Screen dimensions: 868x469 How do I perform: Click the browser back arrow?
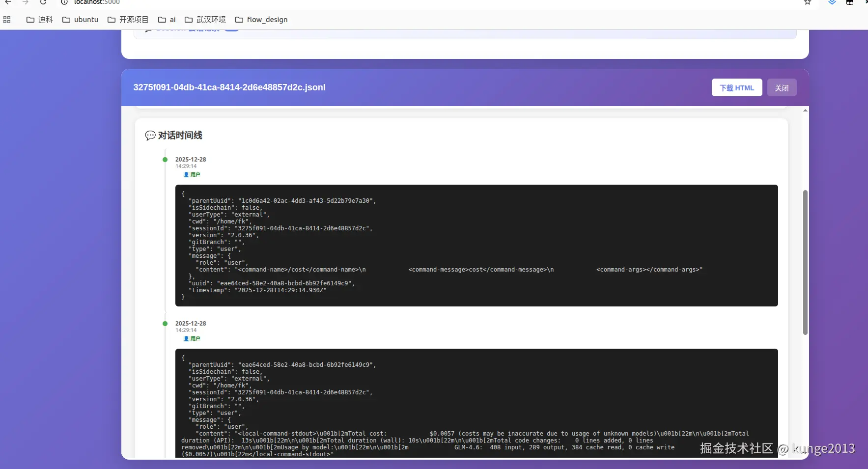(8, 2)
